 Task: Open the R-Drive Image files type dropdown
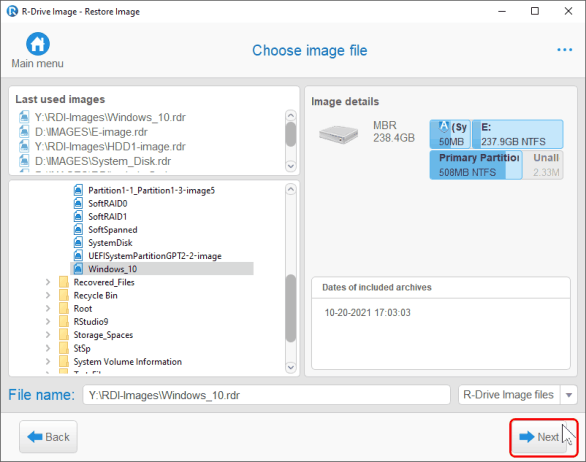click(x=568, y=395)
